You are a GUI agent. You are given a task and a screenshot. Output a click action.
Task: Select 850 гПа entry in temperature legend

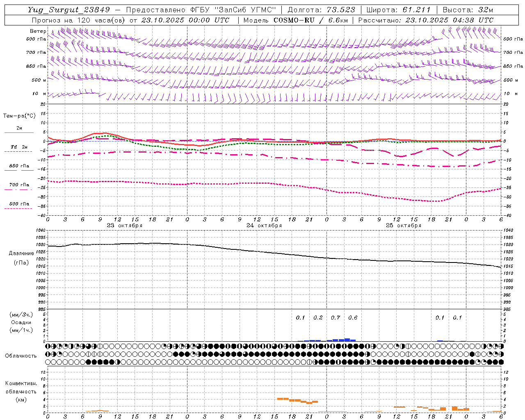[19, 166]
